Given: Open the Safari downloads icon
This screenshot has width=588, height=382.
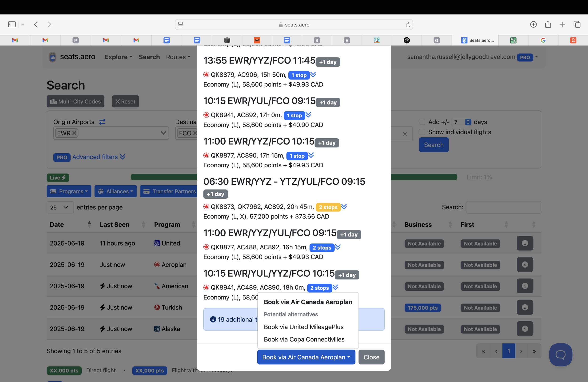Looking at the screenshot, I should (x=533, y=24).
